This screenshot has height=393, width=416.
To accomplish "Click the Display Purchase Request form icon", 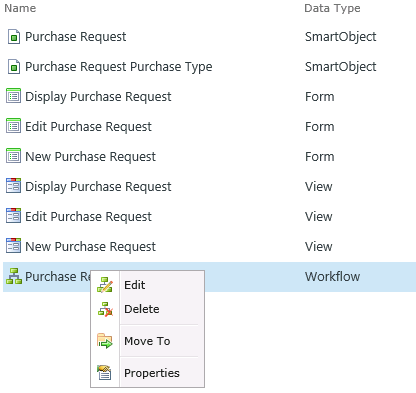I will 13,96.
